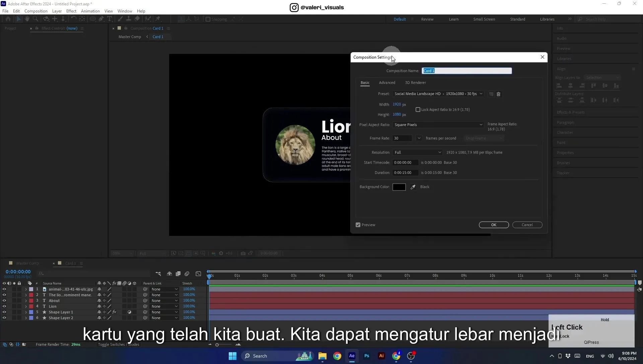Click the shy layers hide button
Viewport: 643px width, 364px height.
point(169,274)
